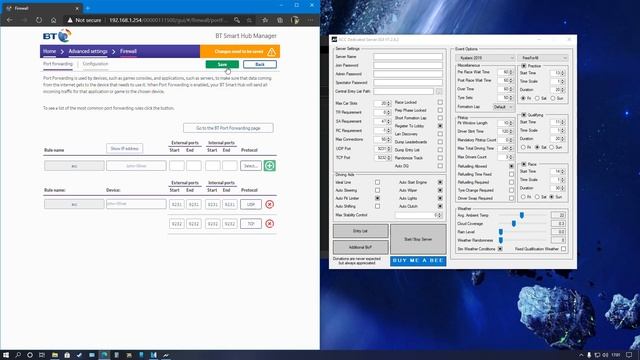The width and height of the screenshot is (640, 360).
Task: Open the browser collections icon
Action: pyautogui.click(x=280, y=20)
